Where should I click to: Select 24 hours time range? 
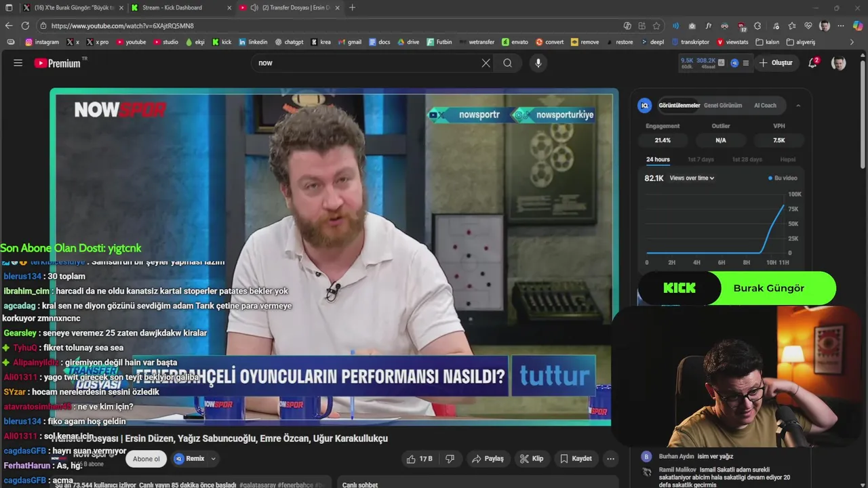[658, 160]
